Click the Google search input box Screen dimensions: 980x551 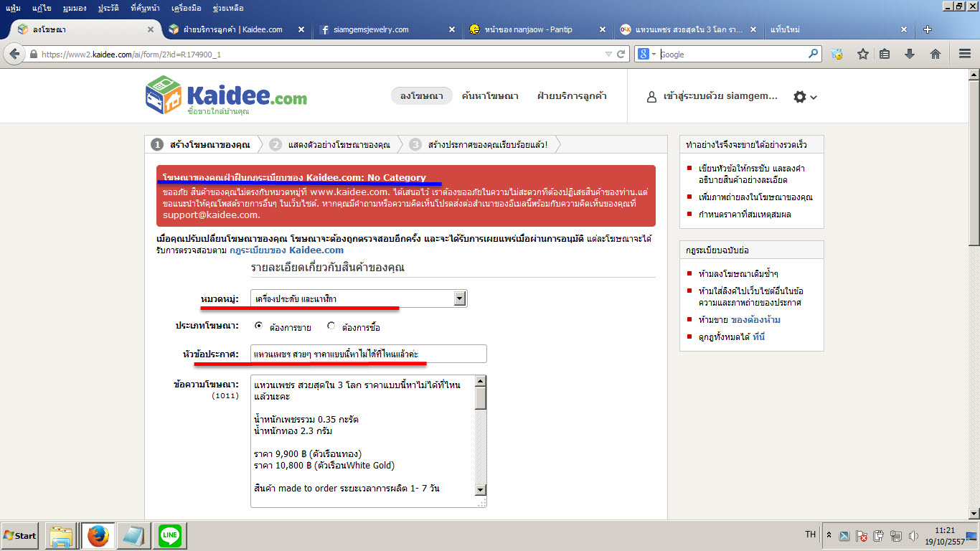click(733, 54)
